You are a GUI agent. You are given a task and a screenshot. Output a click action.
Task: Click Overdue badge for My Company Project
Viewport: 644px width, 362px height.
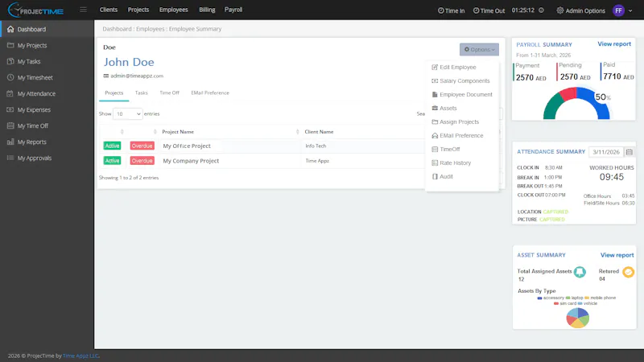pyautogui.click(x=142, y=160)
